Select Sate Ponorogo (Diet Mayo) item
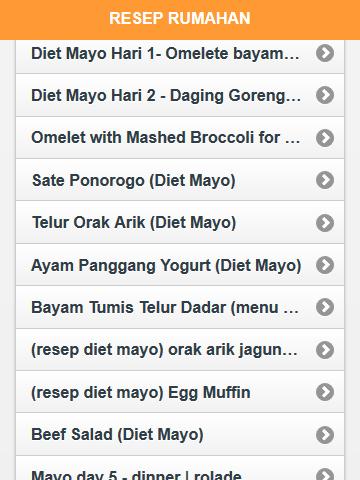This screenshot has width=360, height=480. point(180,180)
